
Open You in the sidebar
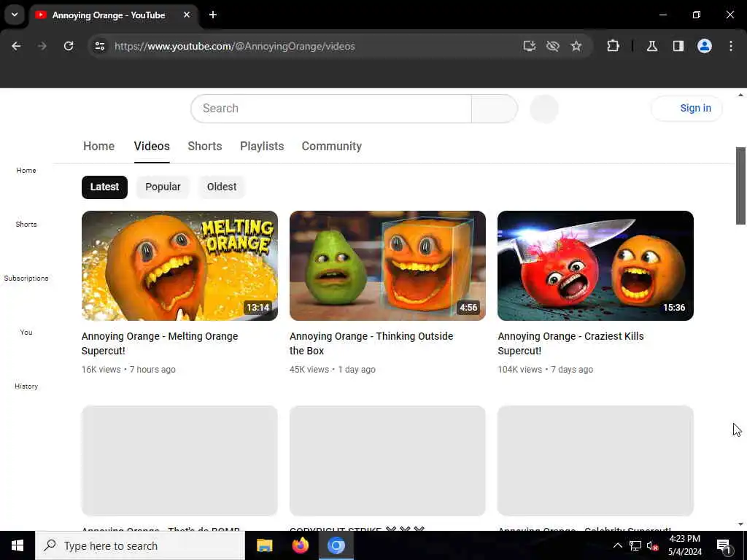(26, 332)
